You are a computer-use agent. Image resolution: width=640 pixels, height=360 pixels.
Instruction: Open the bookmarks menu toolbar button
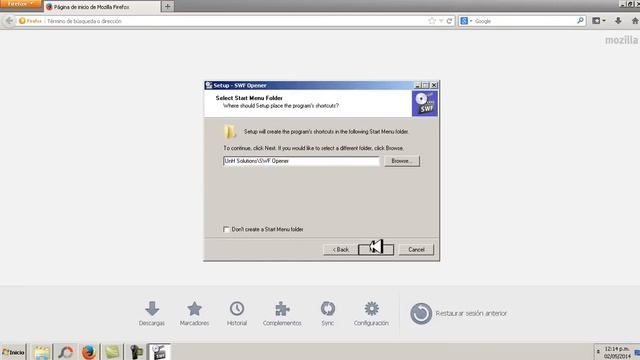click(x=598, y=20)
